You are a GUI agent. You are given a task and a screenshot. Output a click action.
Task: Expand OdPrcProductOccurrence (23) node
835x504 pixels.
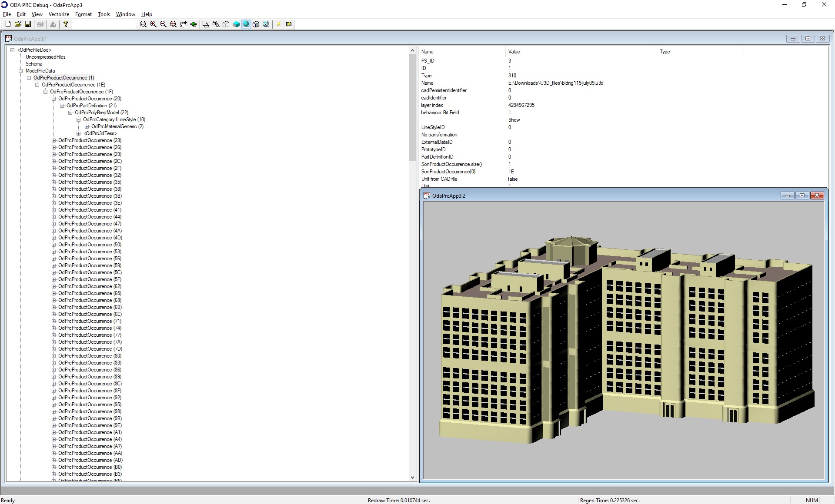point(53,140)
